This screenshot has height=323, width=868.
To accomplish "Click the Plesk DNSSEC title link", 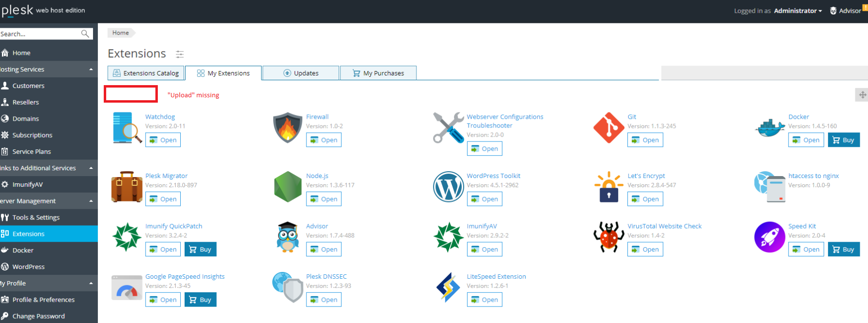I will [326, 276].
